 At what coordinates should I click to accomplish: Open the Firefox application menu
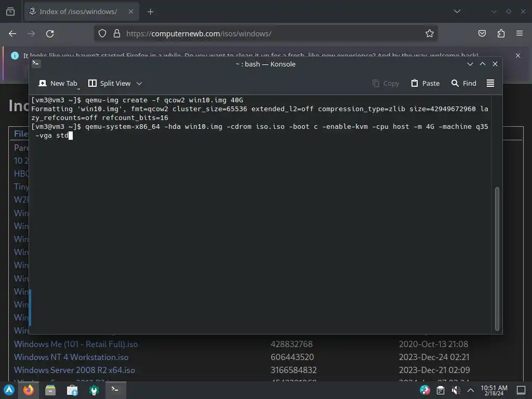pyautogui.click(x=520, y=33)
